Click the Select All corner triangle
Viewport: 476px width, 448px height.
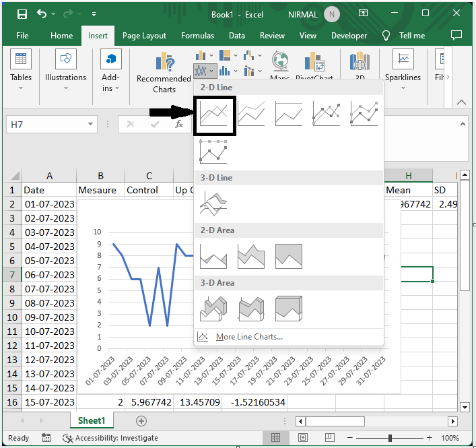point(14,176)
